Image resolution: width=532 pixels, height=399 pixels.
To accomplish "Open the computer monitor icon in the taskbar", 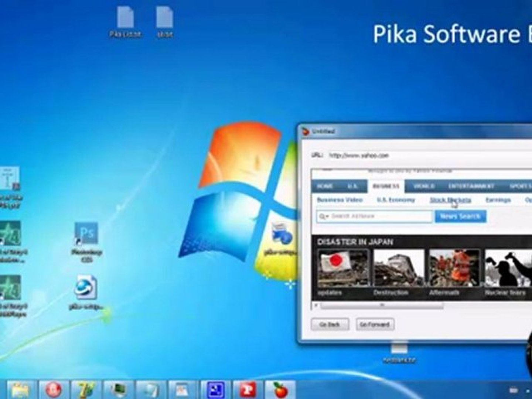I will (x=117, y=389).
